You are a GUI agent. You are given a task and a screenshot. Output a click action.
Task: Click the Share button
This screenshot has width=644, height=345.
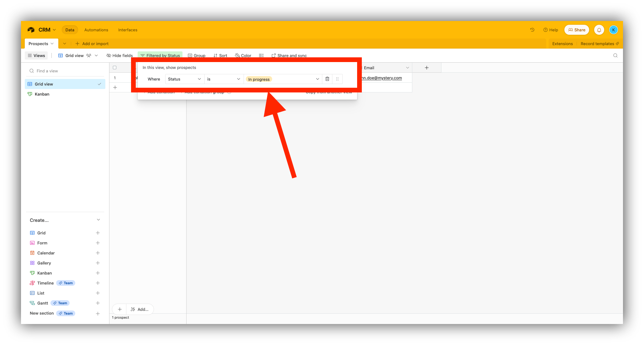coord(577,30)
